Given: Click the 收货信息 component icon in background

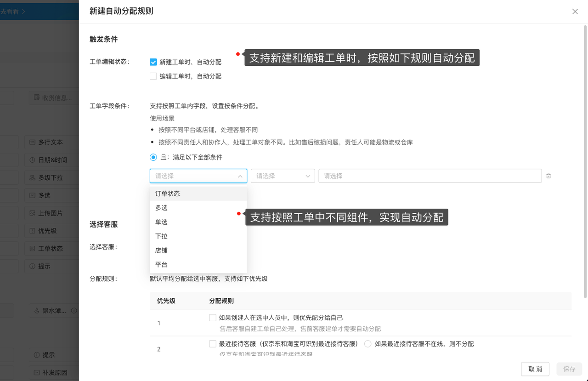Looking at the screenshot, I should (x=37, y=98).
